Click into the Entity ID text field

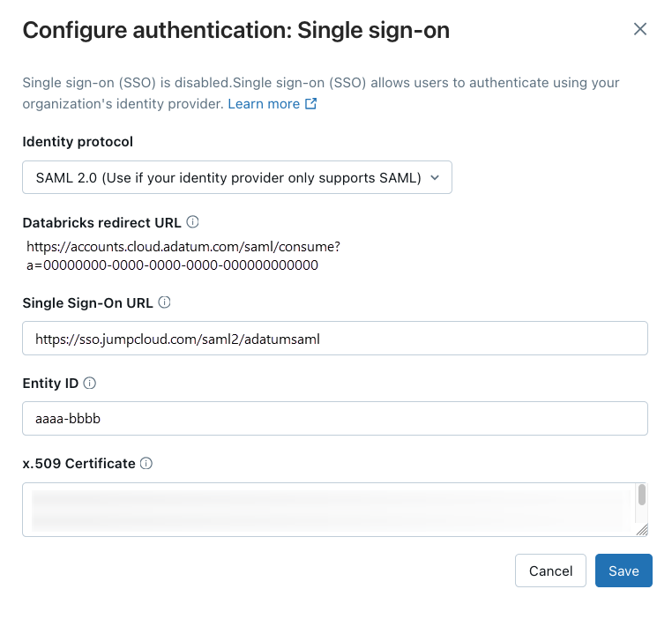[335, 419]
